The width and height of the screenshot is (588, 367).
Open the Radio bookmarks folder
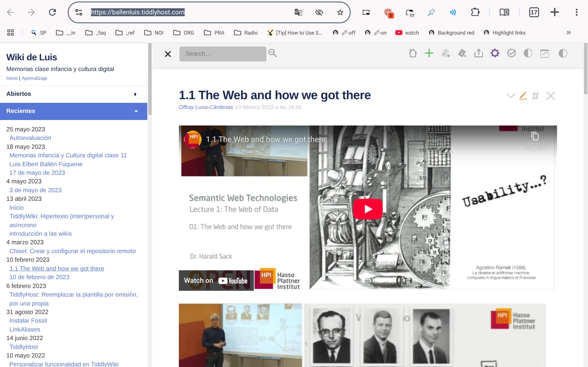pyautogui.click(x=246, y=33)
